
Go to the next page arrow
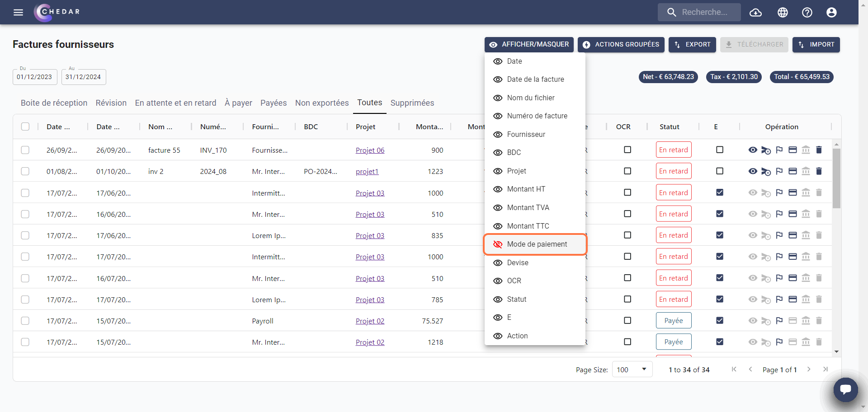click(809, 370)
